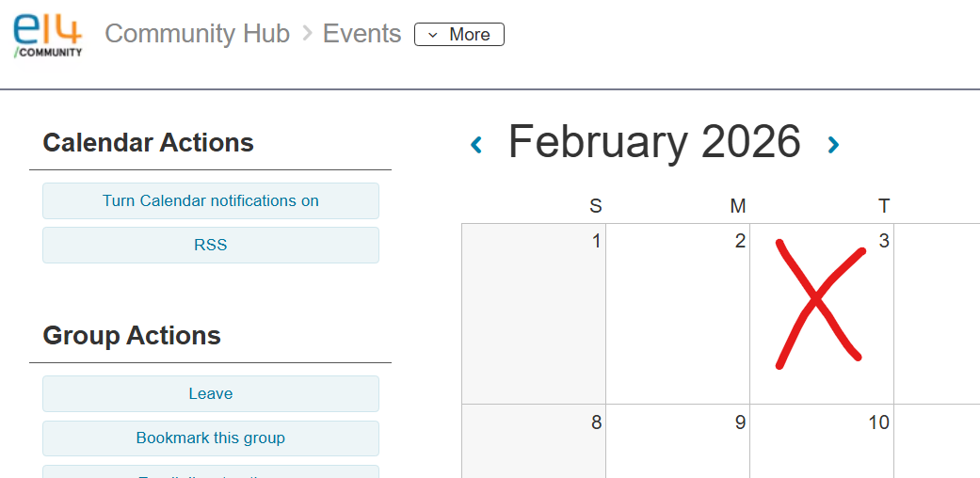Expand the More dropdown menu
This screenshot has height=478, width=980.
coord(459,35)
